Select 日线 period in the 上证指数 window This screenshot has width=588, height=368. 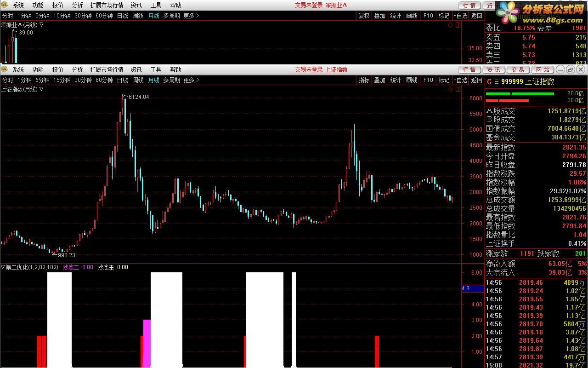[x=123, y=80]
